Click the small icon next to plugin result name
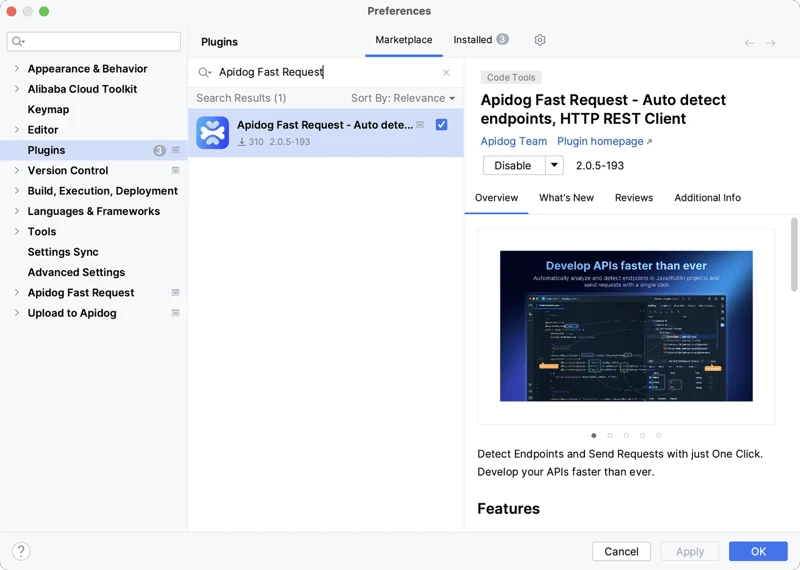 click(x=420, y=125)
